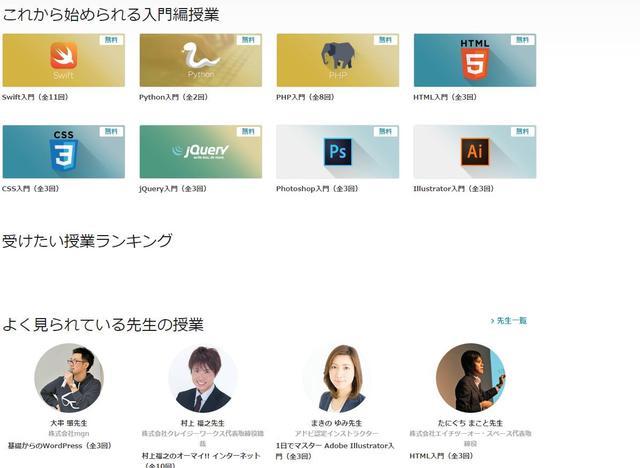Select the first teacher's name below glasses photo
Image resolution: width=640 pixels, height=468 pixels.
tap(69, 423)
